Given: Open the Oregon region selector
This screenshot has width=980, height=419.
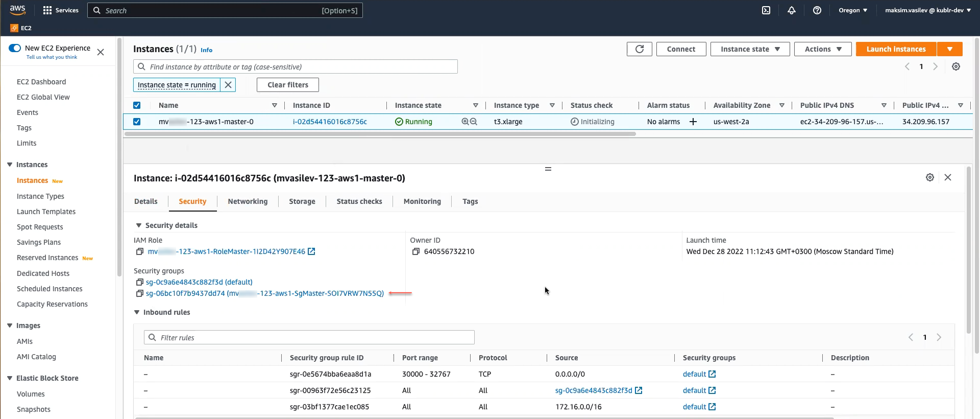Looking at the screenshot, I should (853, 10).
